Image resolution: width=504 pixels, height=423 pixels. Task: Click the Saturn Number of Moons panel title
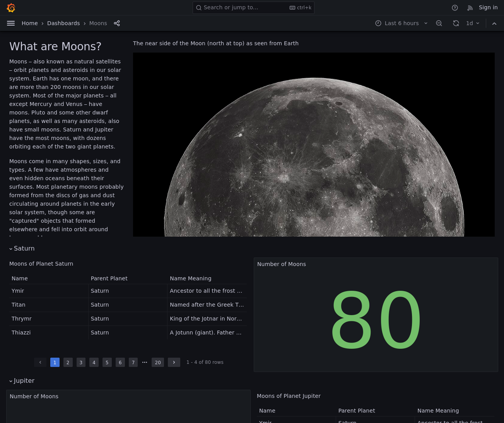(x=282, y=264)
